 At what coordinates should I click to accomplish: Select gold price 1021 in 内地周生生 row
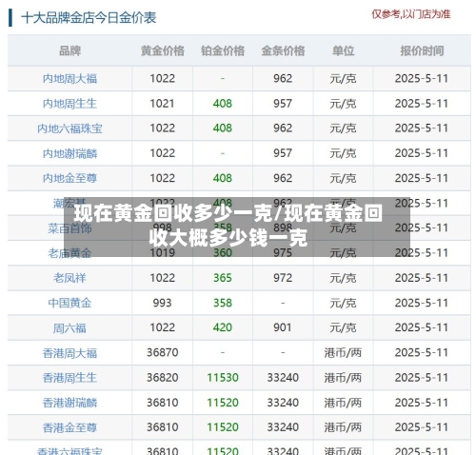pyautogui.click(x=162, y=104)
